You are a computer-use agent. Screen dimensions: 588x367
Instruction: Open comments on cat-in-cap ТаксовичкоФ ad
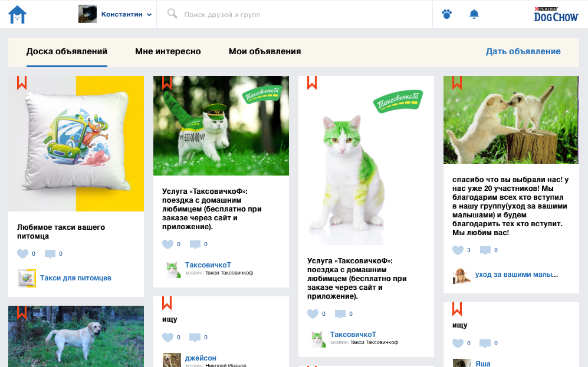coord(195,244)
